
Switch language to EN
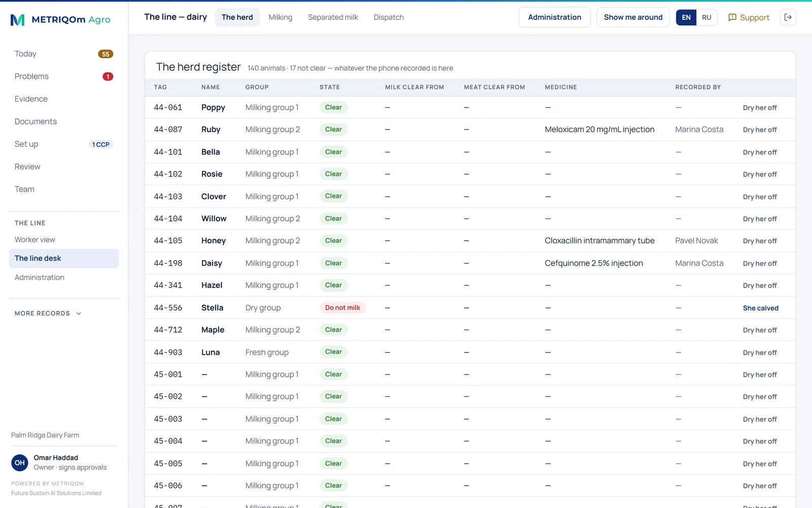686,17
